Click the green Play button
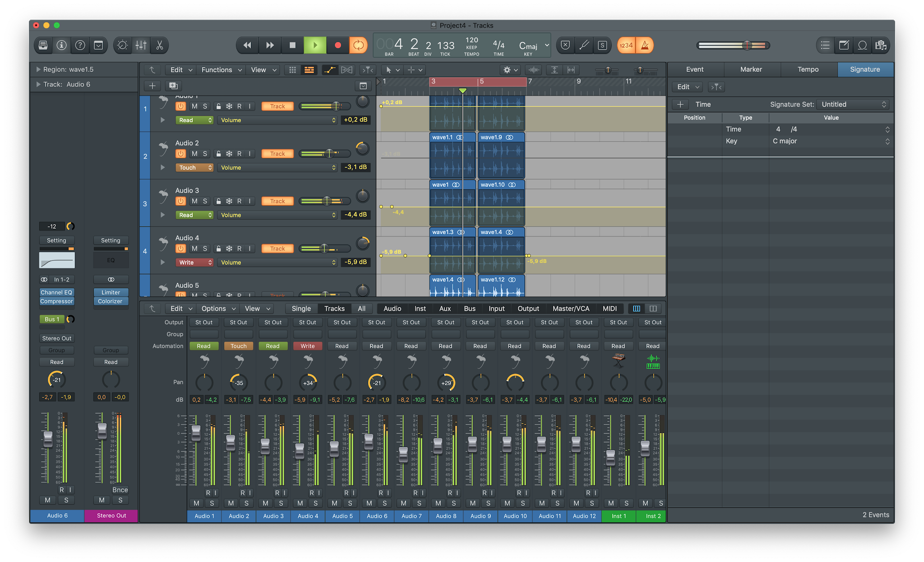The width and height of the screenshot is (924, 562). pyautogui.click(x=315, y=45)
